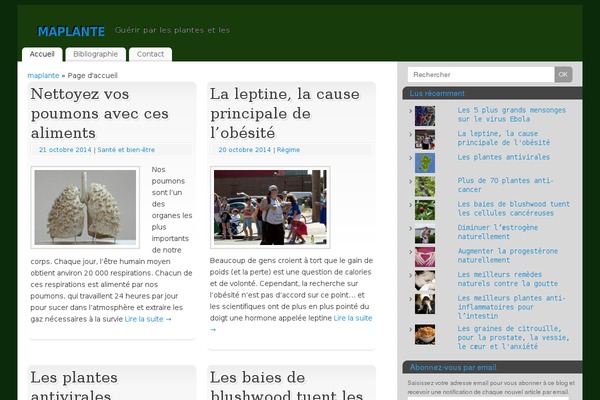Select the Page d'accueil breadcrumb text
This screenshot has width=600, height=400.
point(92,75)
